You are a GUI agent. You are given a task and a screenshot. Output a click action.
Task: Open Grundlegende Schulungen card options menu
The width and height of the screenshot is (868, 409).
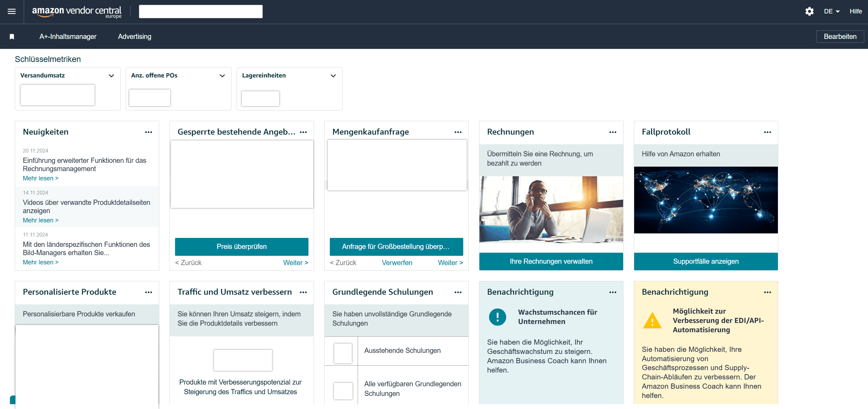pyautogui.click(x=458, y=292)
